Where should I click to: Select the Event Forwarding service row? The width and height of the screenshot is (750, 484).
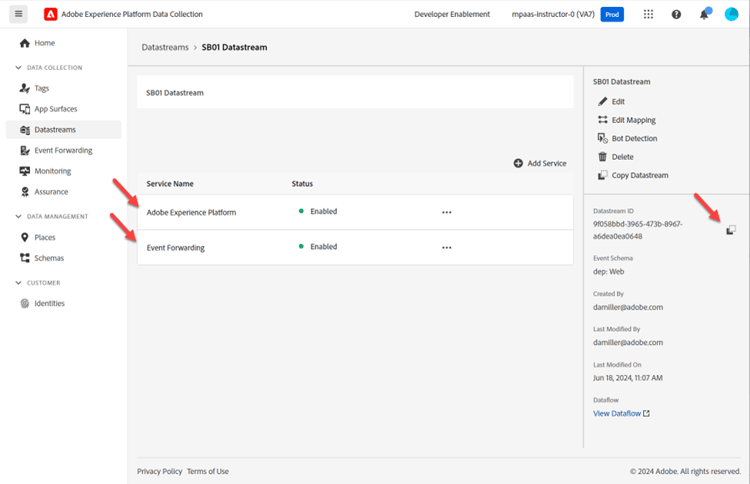(355, 248)
